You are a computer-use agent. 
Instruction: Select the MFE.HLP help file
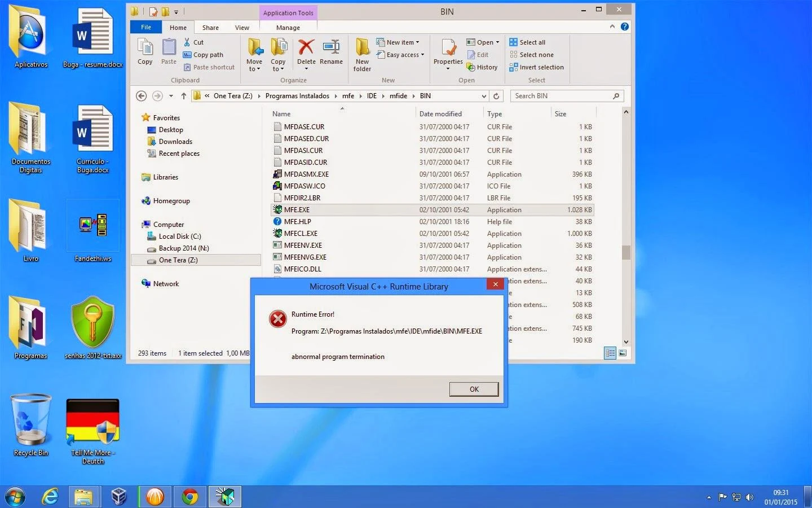click(x=433, y=222)
